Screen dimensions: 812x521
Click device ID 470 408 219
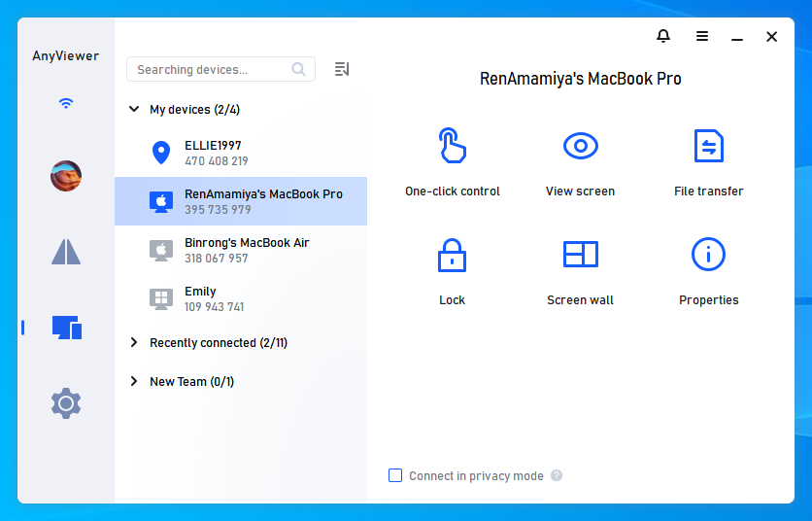tap(217, 161)
